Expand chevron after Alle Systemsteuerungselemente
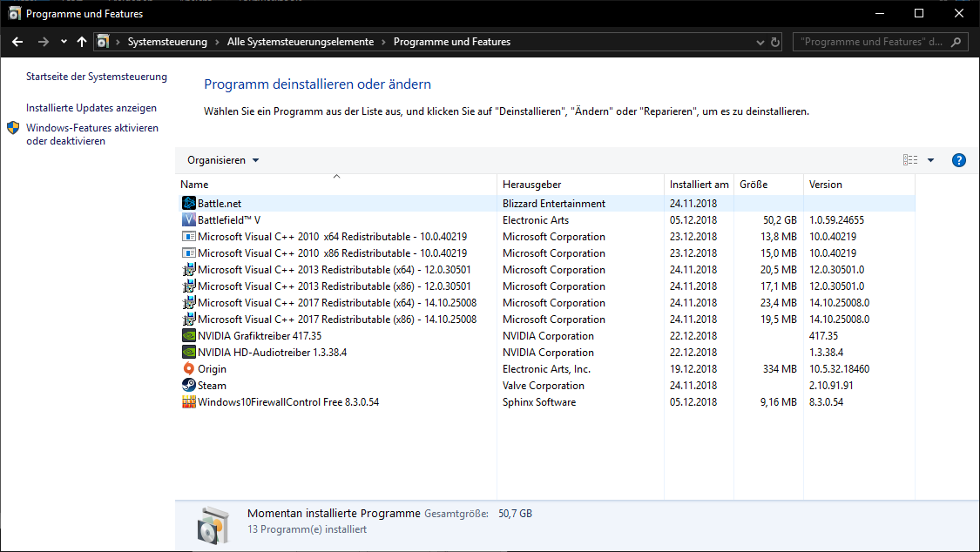The image size is (980, 552). (x=384, y=42)
